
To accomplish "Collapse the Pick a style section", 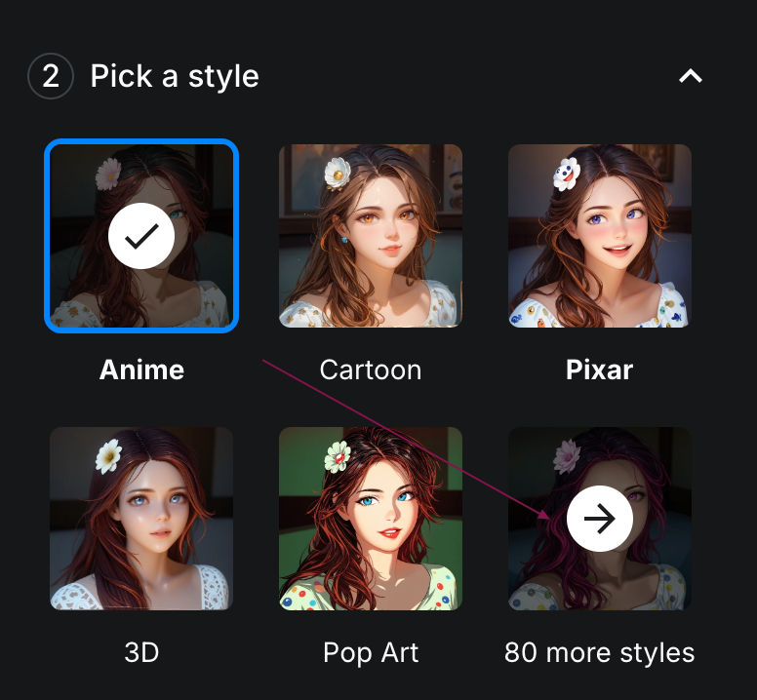I will (691, 76).
